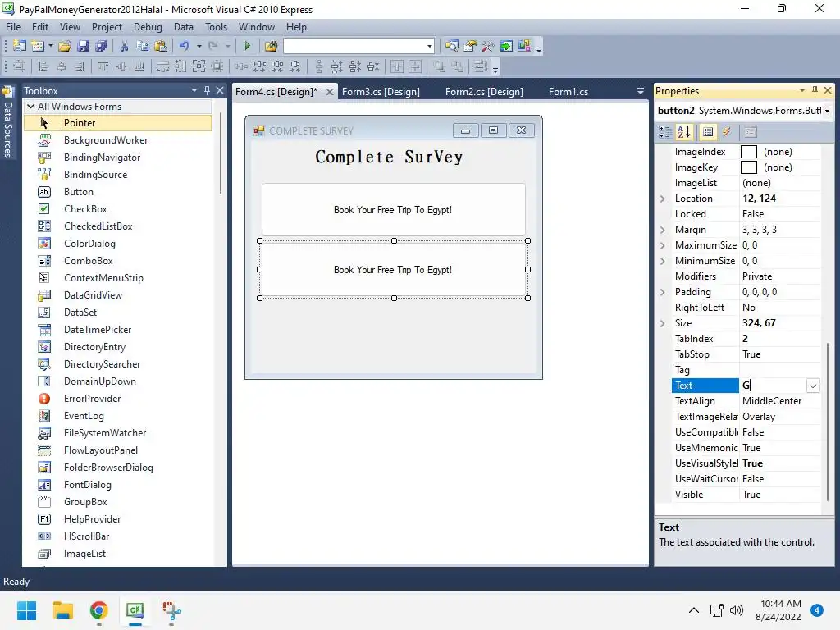Click the Add New Item toolbar icon
Viewport: 840px width, 630px height.
[x=38, y=47]
